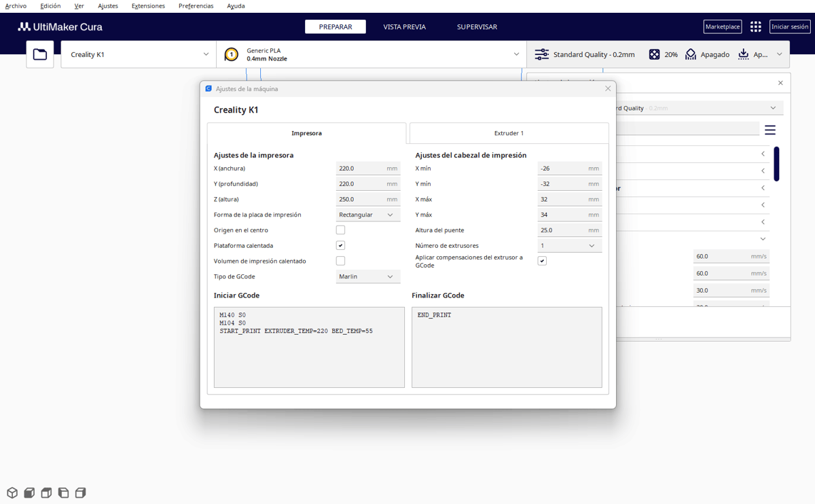Close the print settings panel

coord(780,83)
